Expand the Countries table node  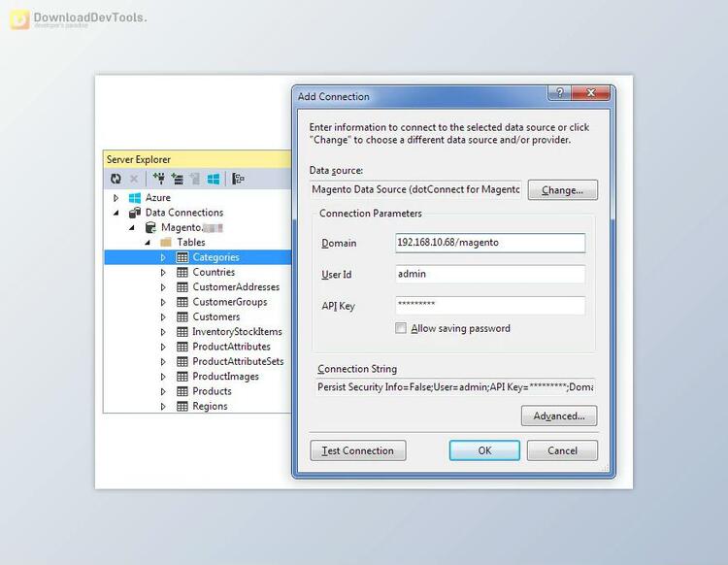pyautogui.click(x=163, y=272)
